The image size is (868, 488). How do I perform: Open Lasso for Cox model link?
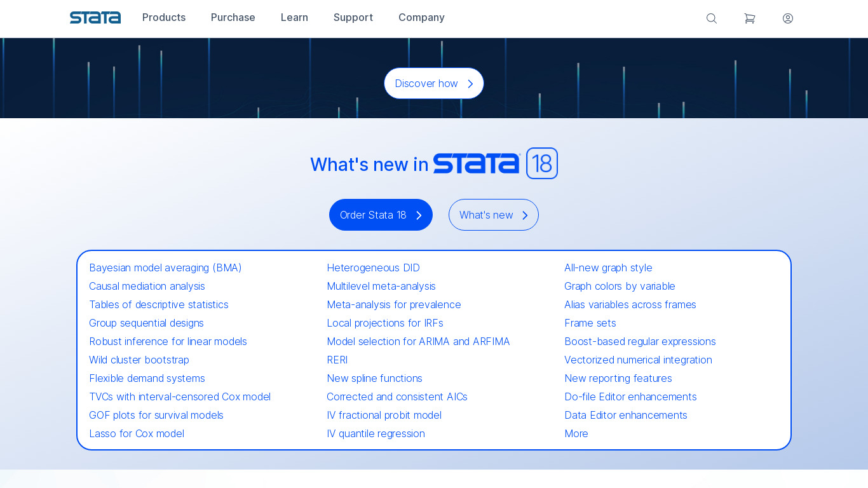tap(137, 434)
